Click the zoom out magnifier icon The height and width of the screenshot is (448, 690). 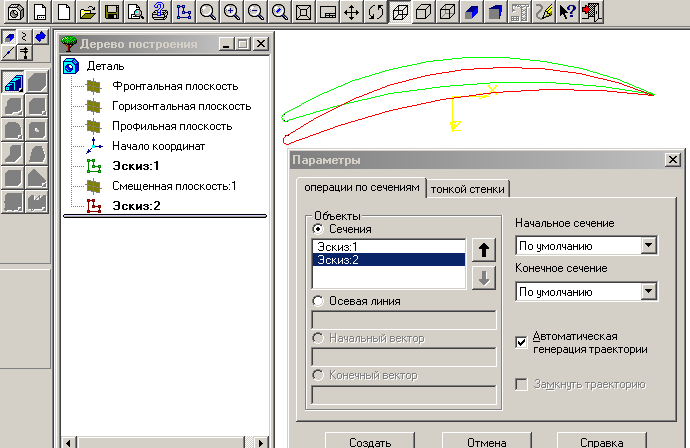tap(255, 12)
